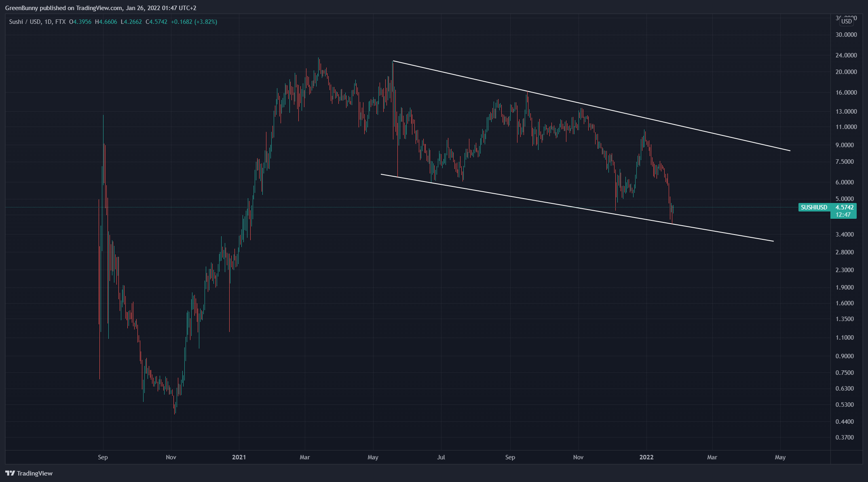
Task: Click the USD currency button on price axis
Action: coord(847,21)
